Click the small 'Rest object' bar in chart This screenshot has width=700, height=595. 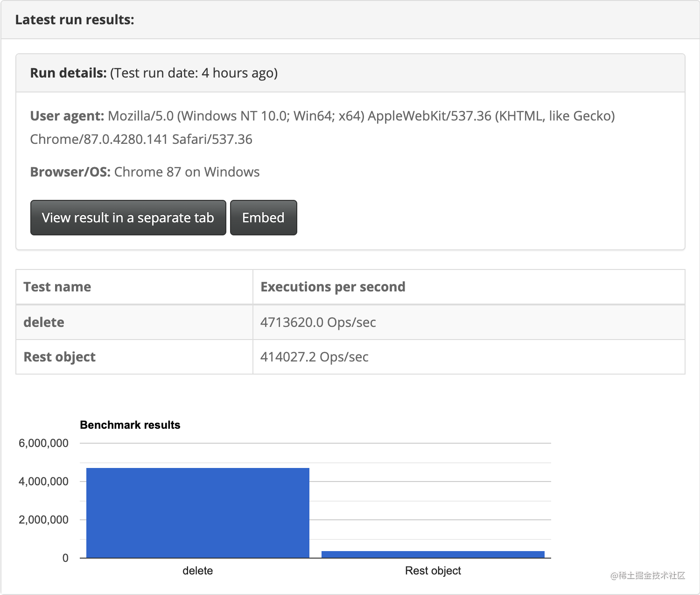433,554
